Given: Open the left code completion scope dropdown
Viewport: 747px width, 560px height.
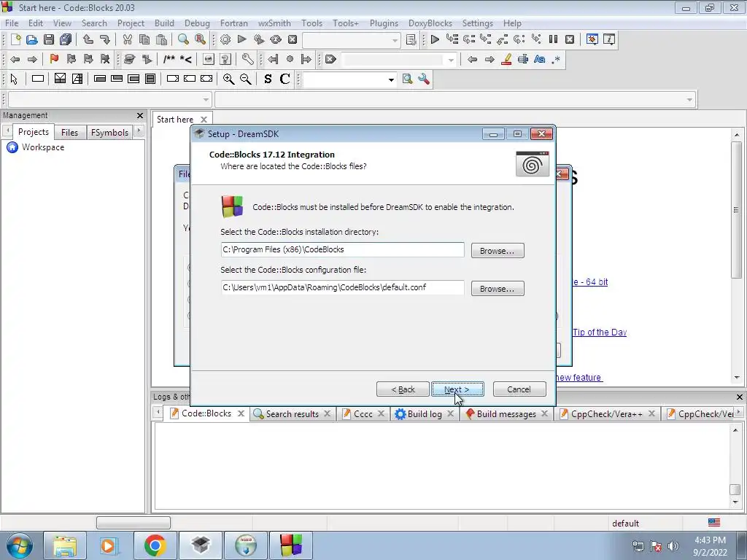Looking at the screenshot, I should 206,99.
